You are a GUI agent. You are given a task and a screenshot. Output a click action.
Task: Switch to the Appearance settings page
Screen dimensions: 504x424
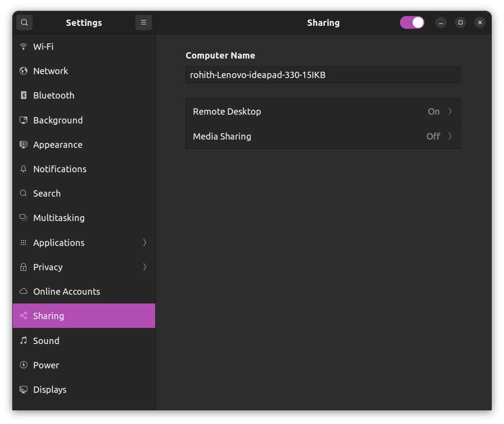[58, 144]
